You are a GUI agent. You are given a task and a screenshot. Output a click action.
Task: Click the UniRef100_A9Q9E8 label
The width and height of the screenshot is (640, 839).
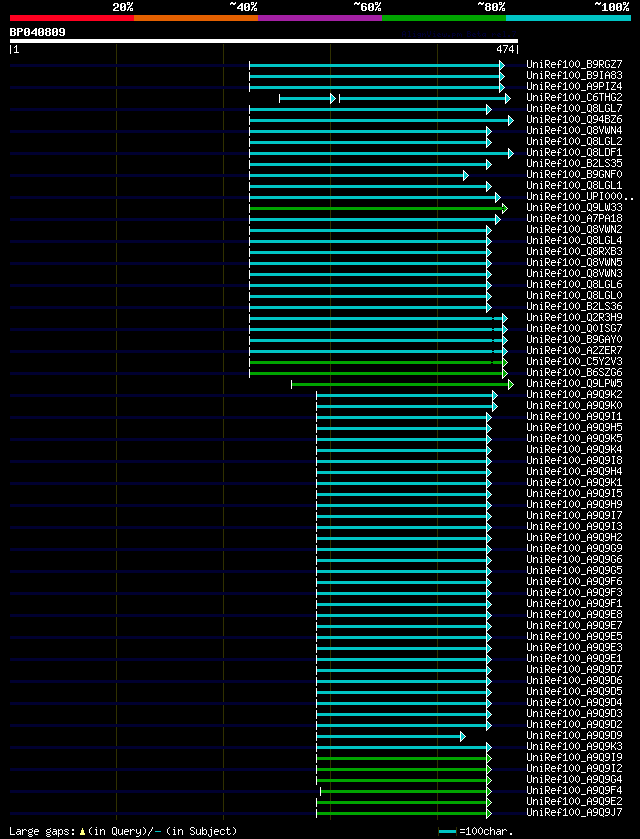pyautogui.click(x=574, y=614)
